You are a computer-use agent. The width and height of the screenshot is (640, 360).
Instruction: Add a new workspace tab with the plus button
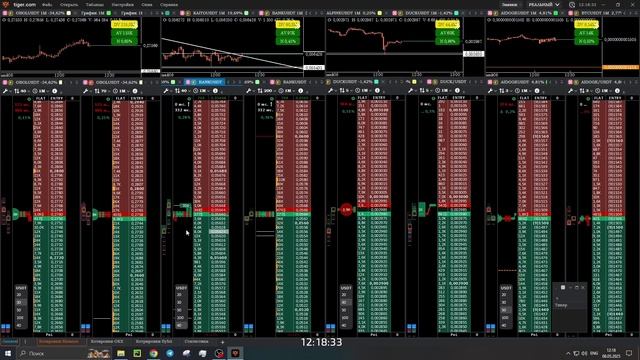pos(222,342)
